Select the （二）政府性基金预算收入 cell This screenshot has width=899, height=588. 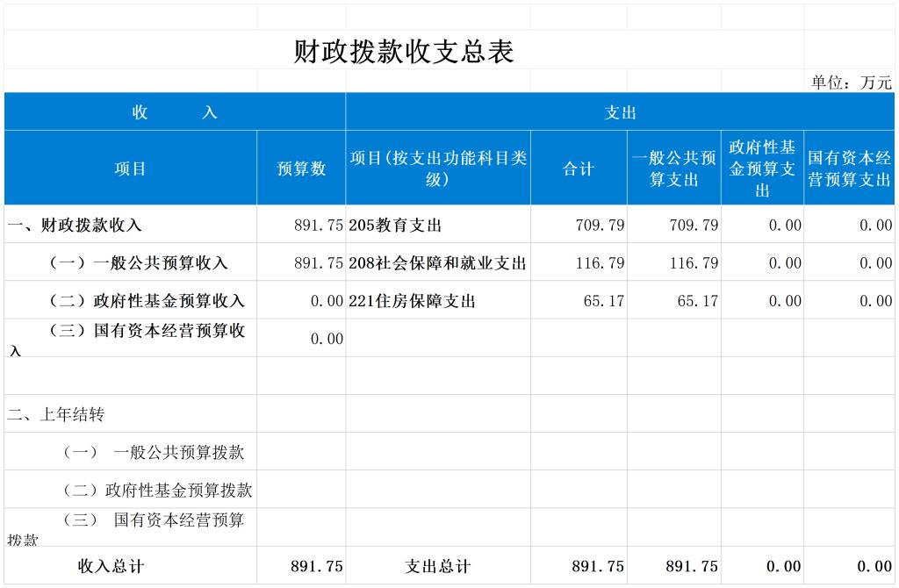pyautogui.click(x=146, y=301)
